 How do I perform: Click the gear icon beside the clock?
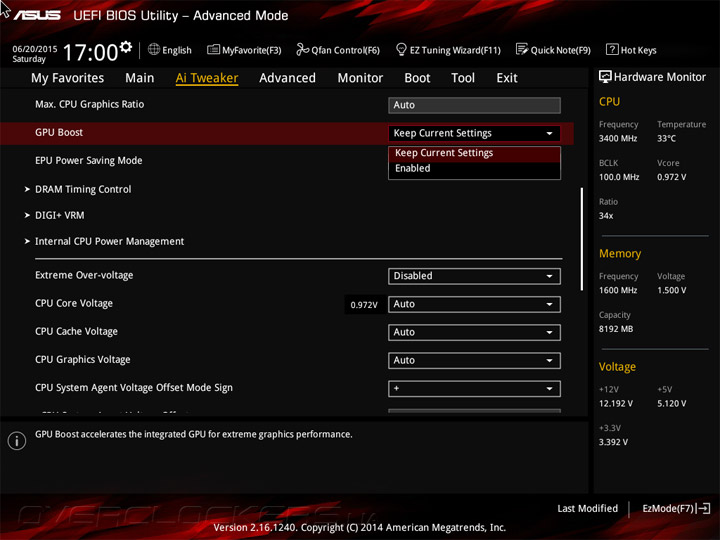click(126, 47)
